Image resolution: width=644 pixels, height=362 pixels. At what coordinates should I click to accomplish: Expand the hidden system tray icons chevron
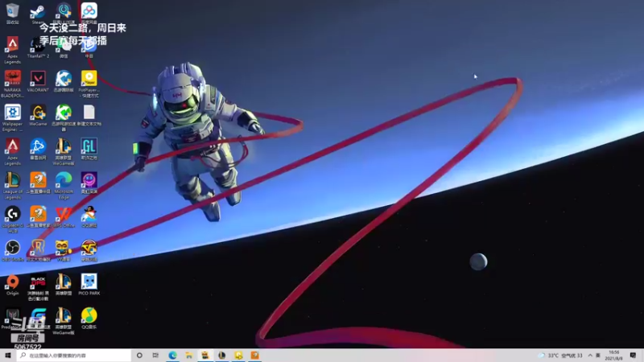click(590, 356)
